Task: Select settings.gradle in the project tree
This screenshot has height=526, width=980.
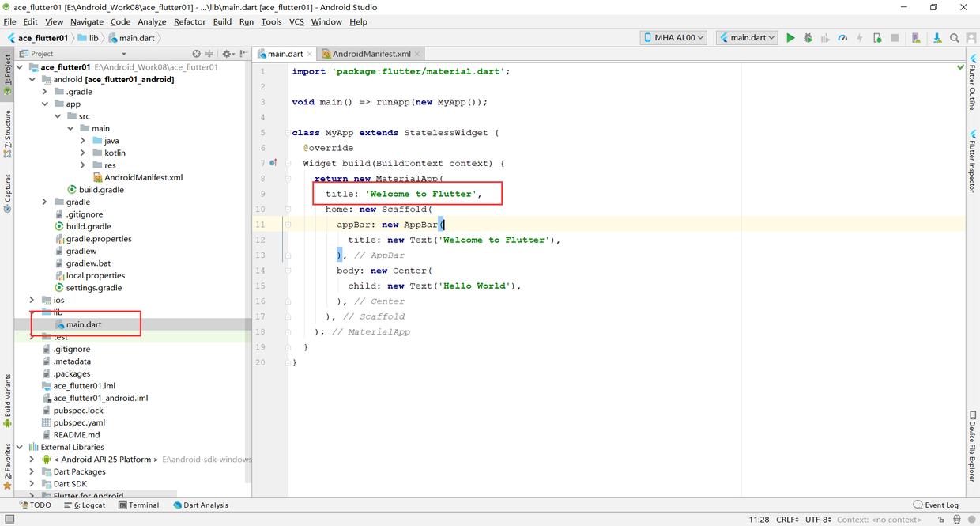Action: [x=93, y=288]
